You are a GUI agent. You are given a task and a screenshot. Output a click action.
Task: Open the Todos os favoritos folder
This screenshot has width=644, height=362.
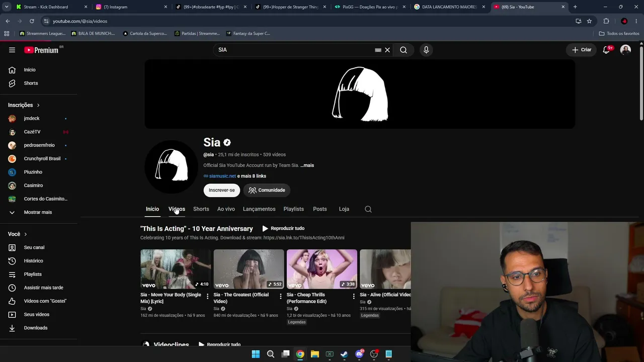click(x=619, y=34)
